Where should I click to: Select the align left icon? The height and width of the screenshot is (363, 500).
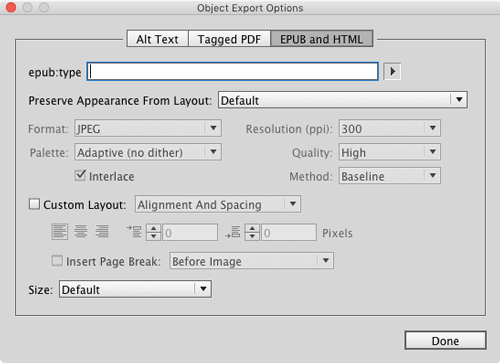point(60,231)
